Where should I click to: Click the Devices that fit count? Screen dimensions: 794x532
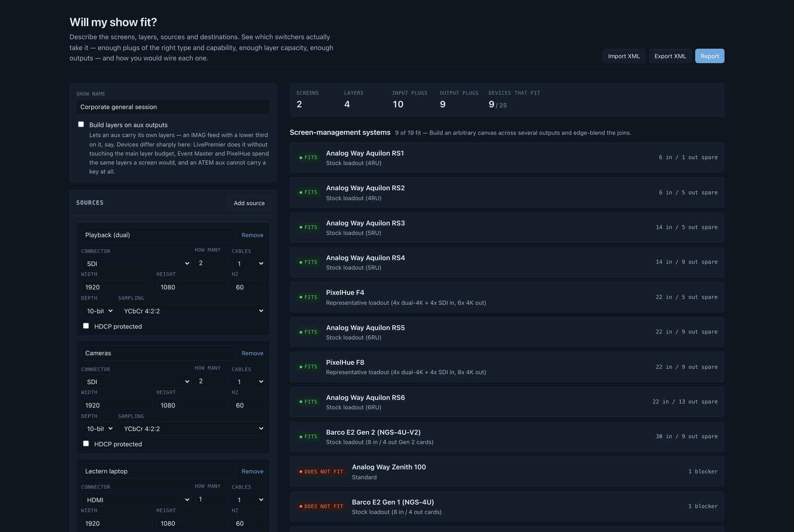click(x=497, y=104)
